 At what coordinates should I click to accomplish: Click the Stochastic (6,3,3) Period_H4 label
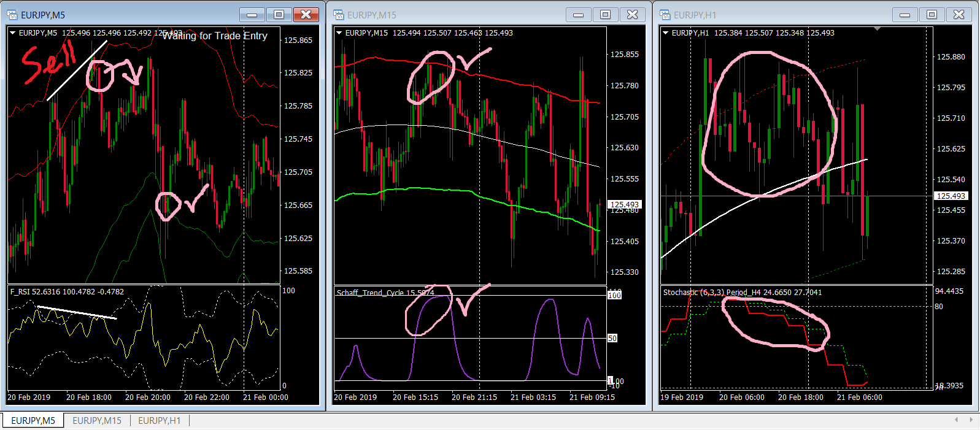coord(743,293)
